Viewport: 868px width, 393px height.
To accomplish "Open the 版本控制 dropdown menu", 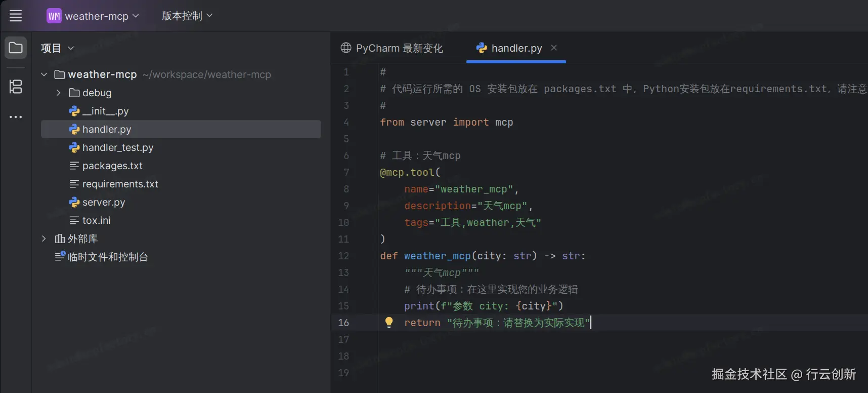I will [x=187, y=16].
